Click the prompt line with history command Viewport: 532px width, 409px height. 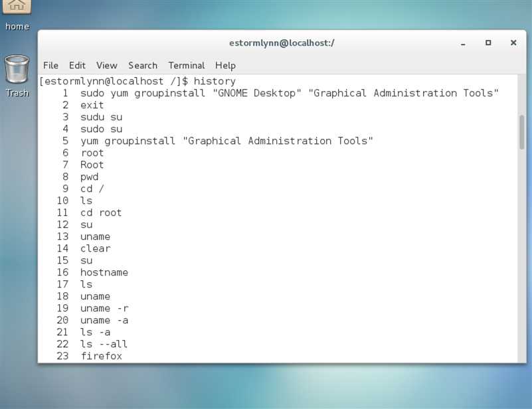point(137,81)
